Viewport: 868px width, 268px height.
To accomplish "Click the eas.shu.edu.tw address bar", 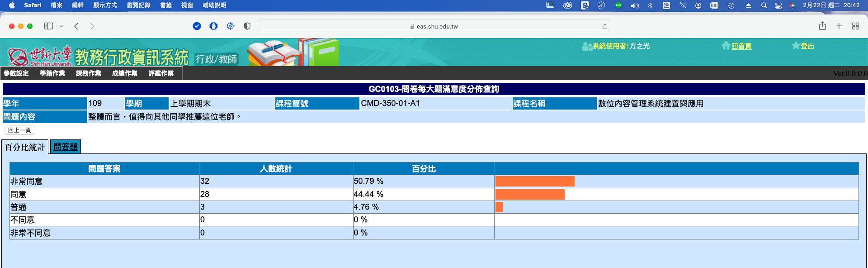I will pos(434,26).
